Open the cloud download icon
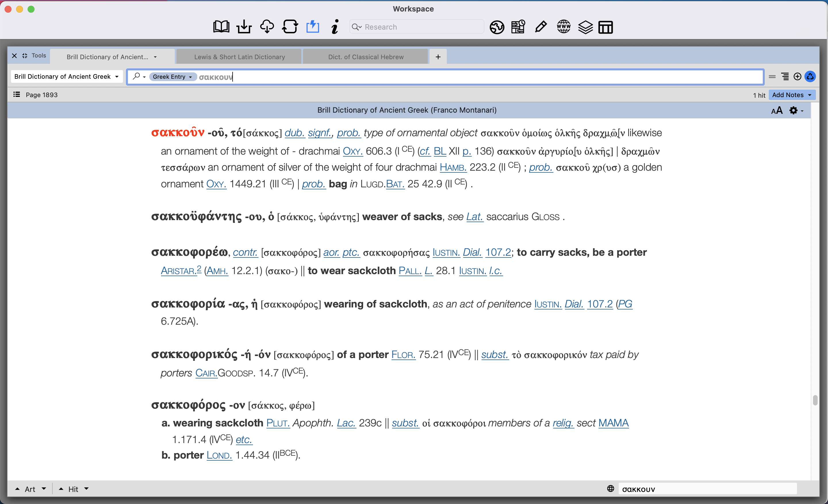The height and width of the screenshot is (504, 828). pyautogui.click(x=267, y=26)
